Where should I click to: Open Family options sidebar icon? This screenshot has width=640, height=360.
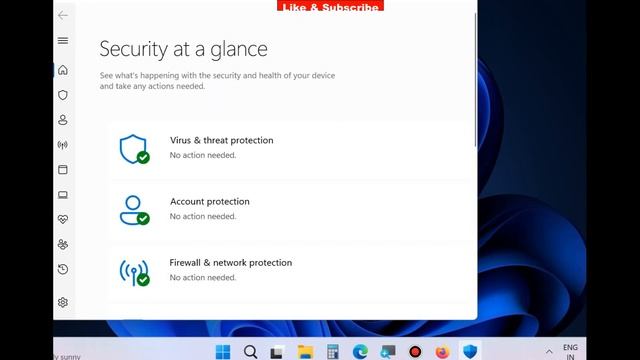coord(63,244)
